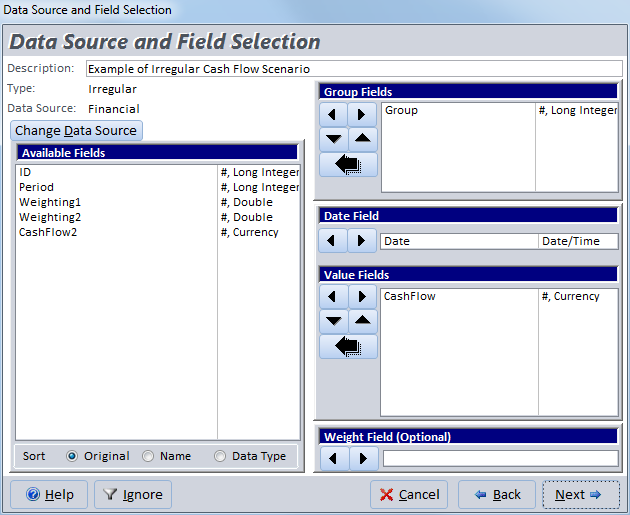Click remove-all arrow in Group Fields
Viewport: 630px width, 515px height.
pyautogui.click(x=348, y=165)
